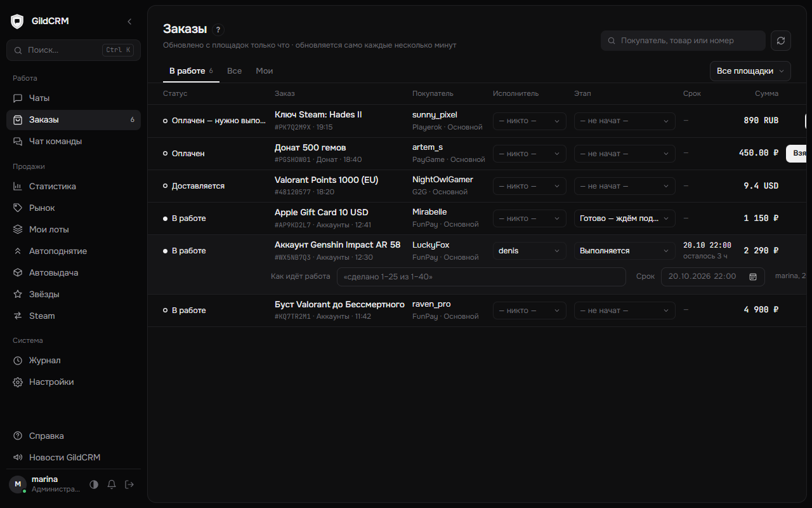This screenshot has height=508, width=812.
Task: Open the Все площадки dropdown
Action: click(x=750, y=71)
